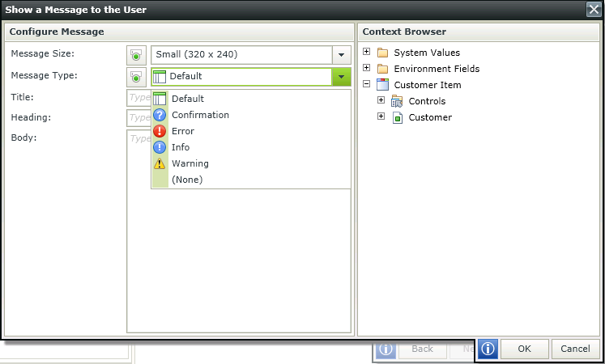This screenshot has height=364, width=605.
Task: Expand the Controls tree node
Action: 381,99
